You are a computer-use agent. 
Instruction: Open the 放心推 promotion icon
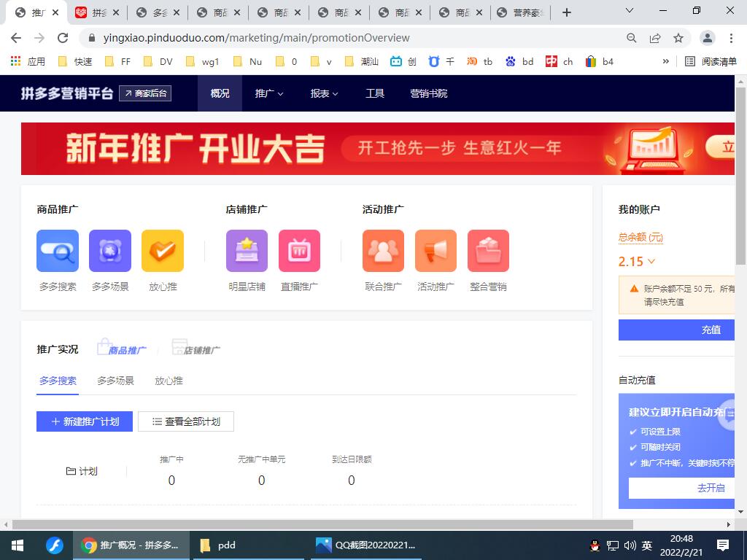coord(163,251)
